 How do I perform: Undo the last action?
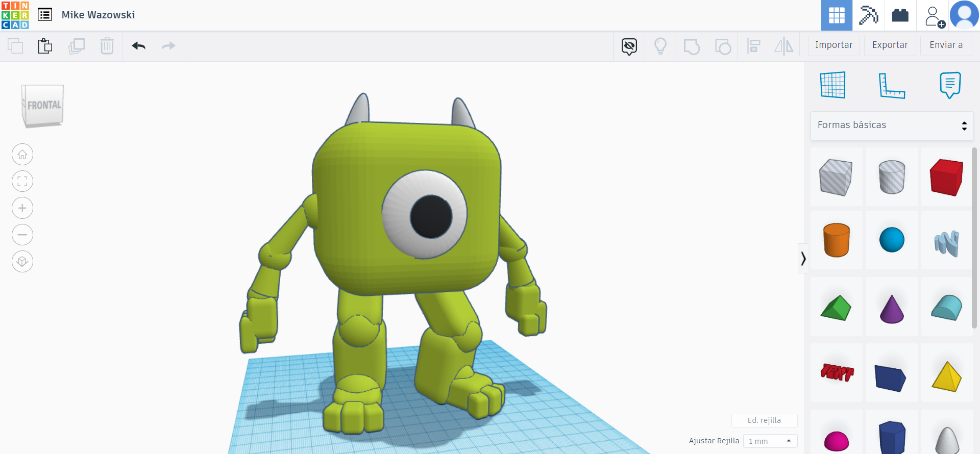point(139,46)
